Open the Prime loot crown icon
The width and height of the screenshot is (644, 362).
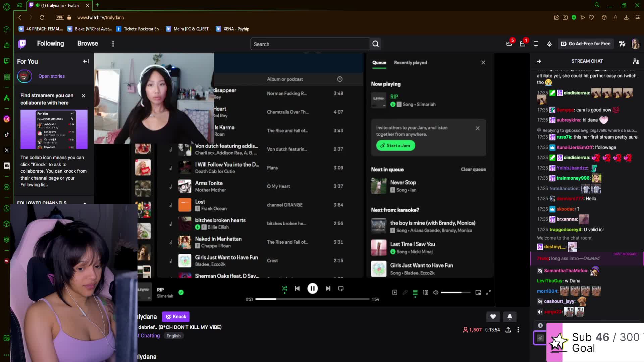[509, 44]
